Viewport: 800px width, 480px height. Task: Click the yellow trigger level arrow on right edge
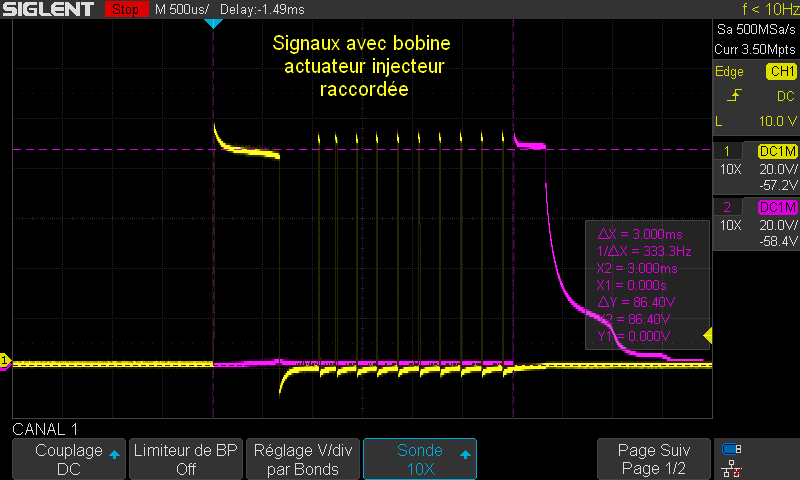pyautogui.click(x=707, y=335)
